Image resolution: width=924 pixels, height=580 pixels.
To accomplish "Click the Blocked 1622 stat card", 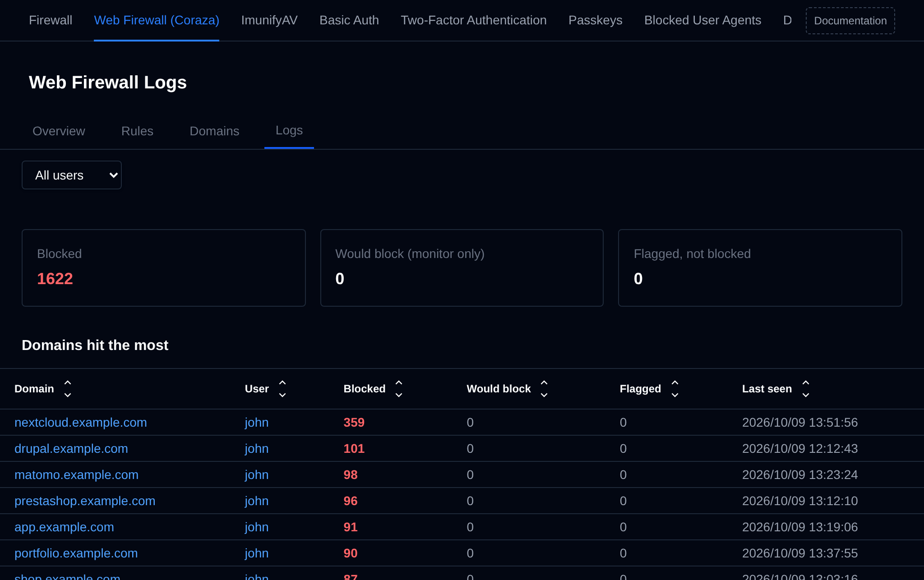I will point(164,268).
